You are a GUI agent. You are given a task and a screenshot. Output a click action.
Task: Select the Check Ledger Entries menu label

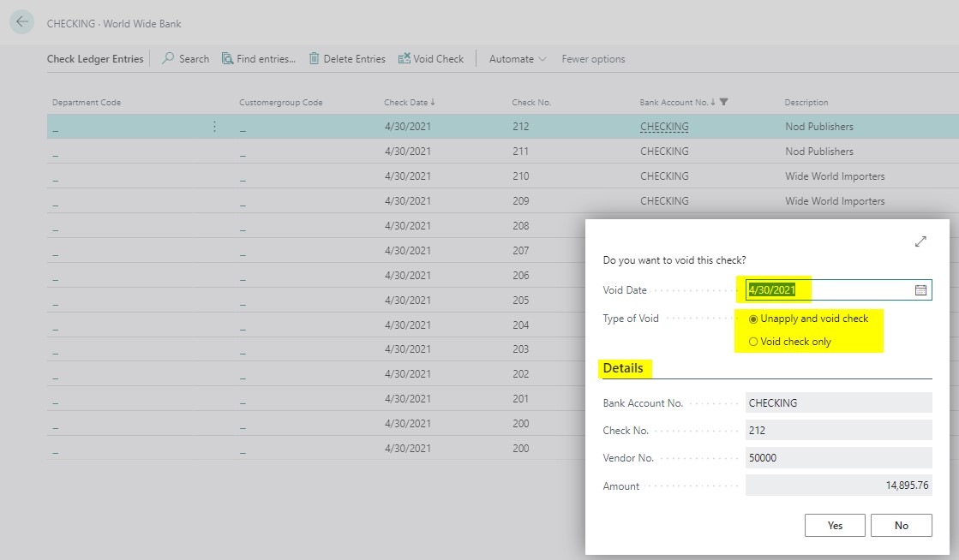click(x=95, y=58)
